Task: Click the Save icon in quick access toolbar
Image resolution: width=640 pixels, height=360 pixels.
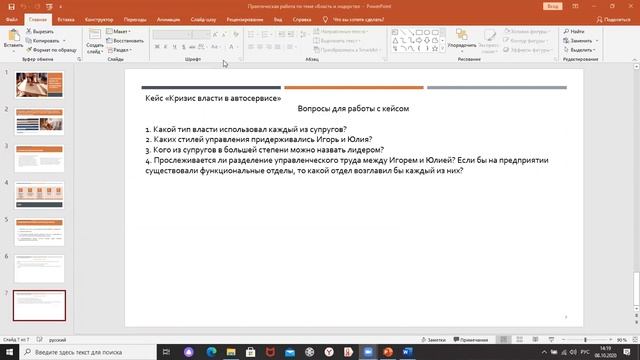Action: (11, 7)
